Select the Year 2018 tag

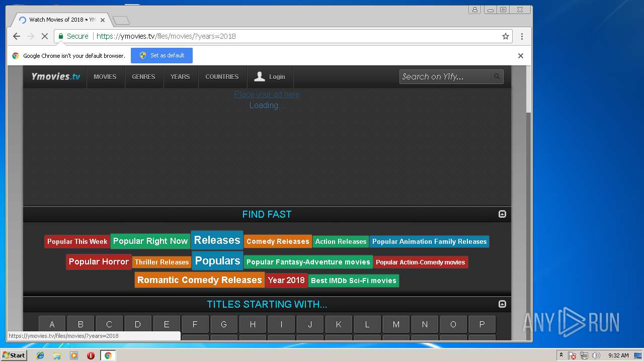[286, 280]
